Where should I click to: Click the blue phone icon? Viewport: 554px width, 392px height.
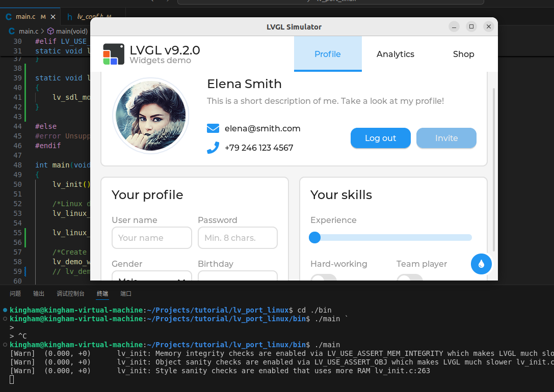pyautogui.click(x=213, y=148)
